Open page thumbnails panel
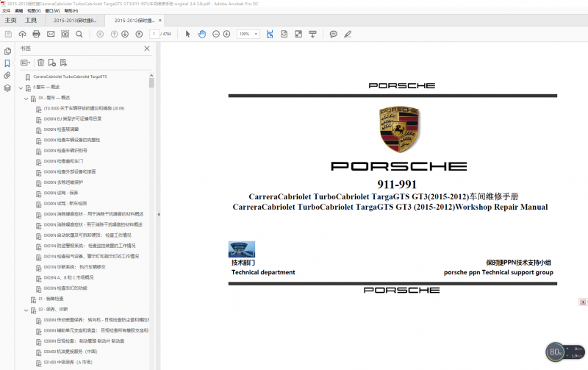Viewport: 588px width, 370px height. (x=7, y=51)
